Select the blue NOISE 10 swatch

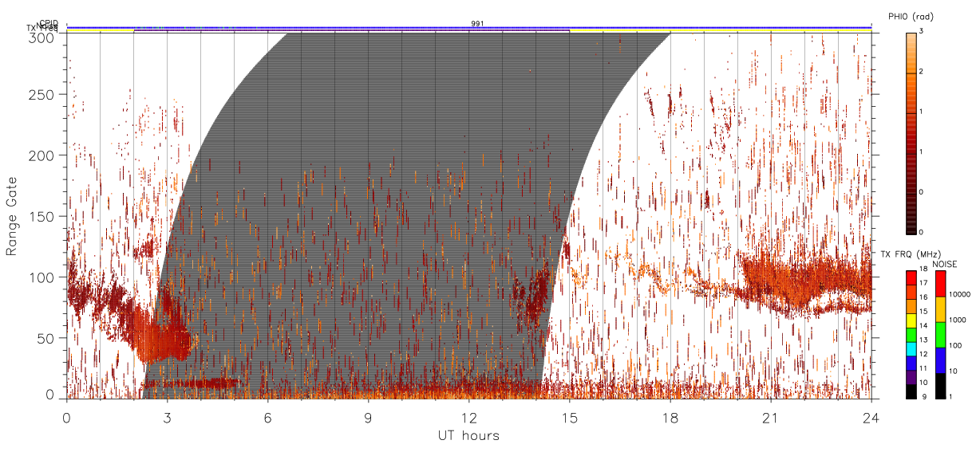coord(941,360)
